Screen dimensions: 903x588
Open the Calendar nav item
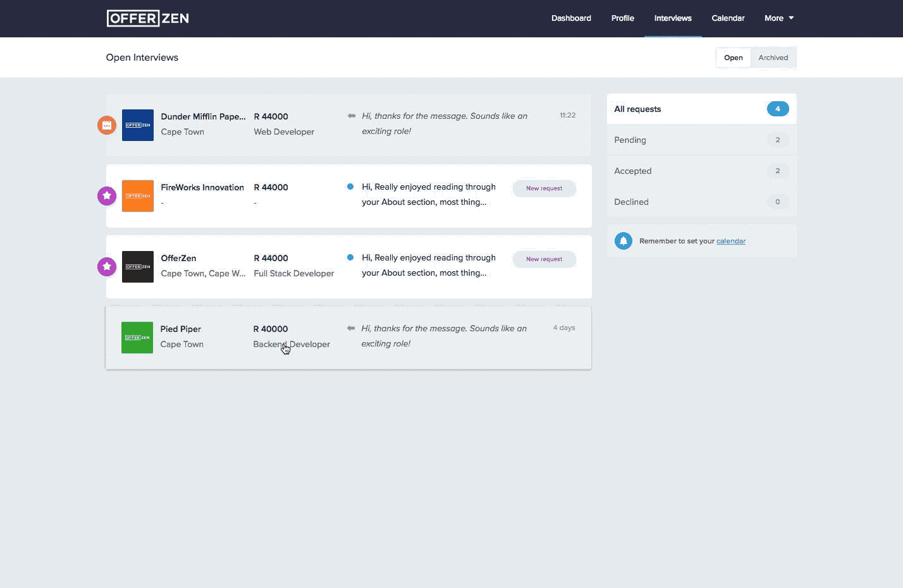(728, 18)
